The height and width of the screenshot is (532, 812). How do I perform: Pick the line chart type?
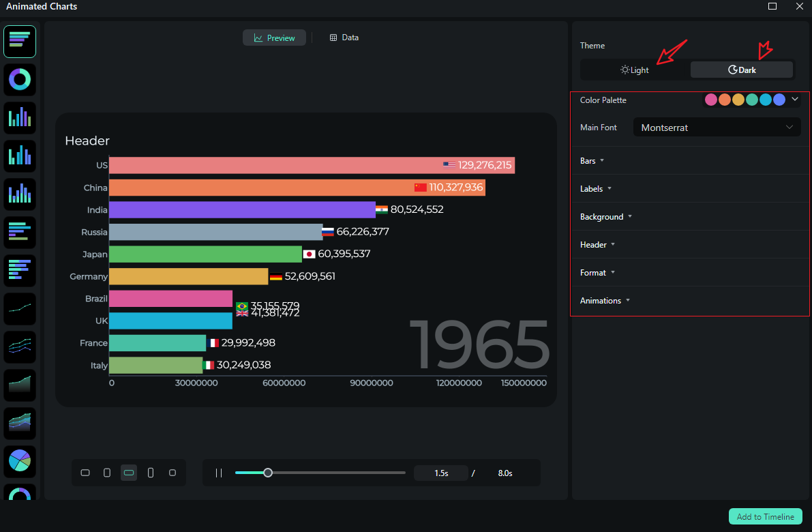point(19,309)
